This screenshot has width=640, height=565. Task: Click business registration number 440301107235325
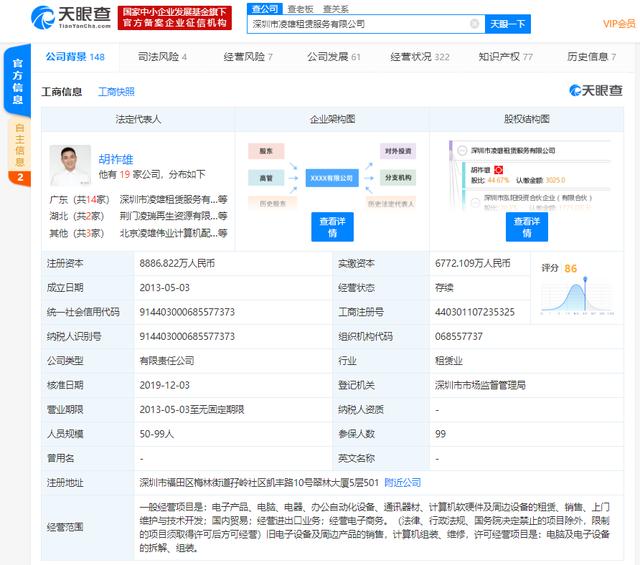point(475,312)
